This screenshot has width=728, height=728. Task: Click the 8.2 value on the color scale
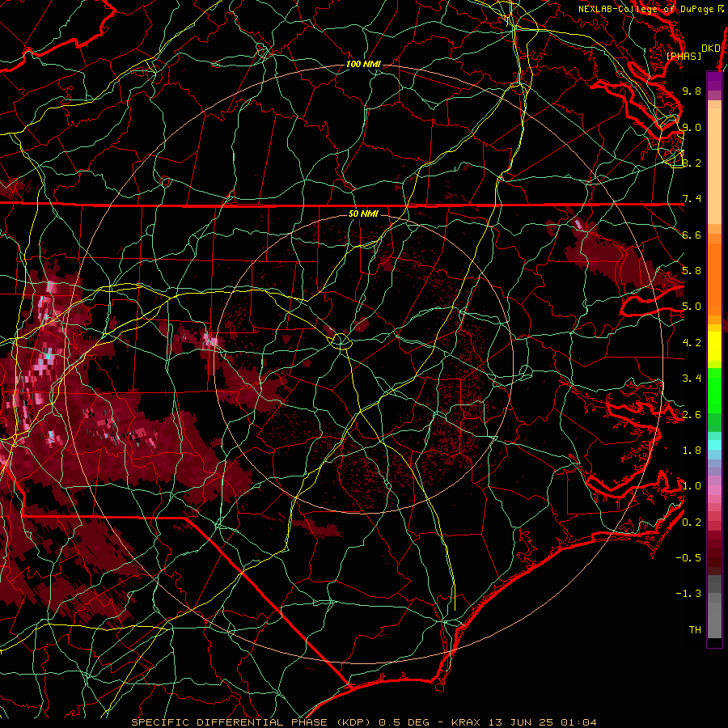[x=692, y=163]
